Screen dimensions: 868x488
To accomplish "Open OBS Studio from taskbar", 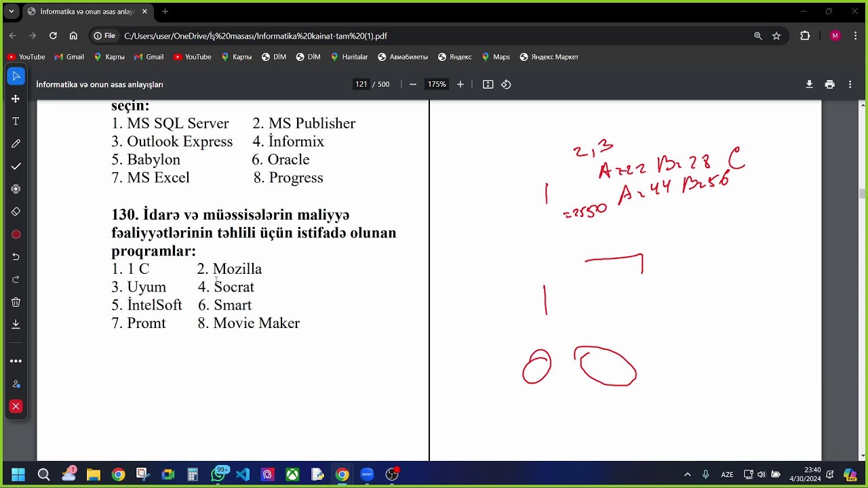I will pos(392,474).
